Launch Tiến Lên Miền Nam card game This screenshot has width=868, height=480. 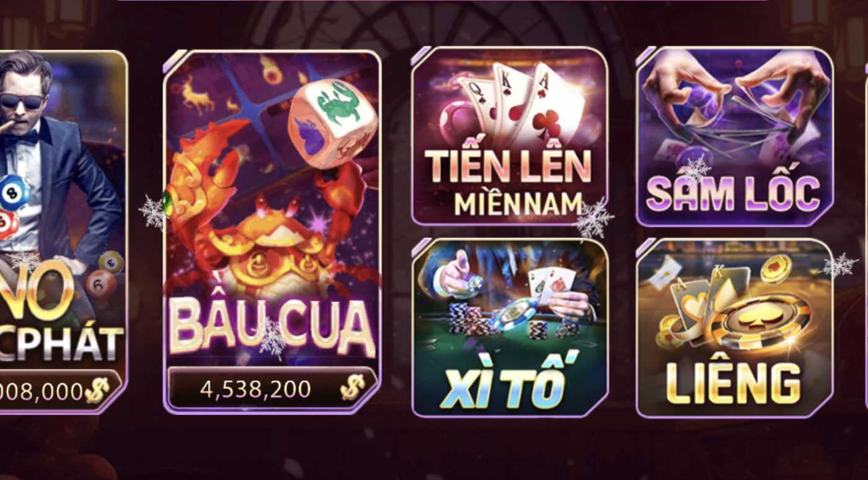pos(510,136)
